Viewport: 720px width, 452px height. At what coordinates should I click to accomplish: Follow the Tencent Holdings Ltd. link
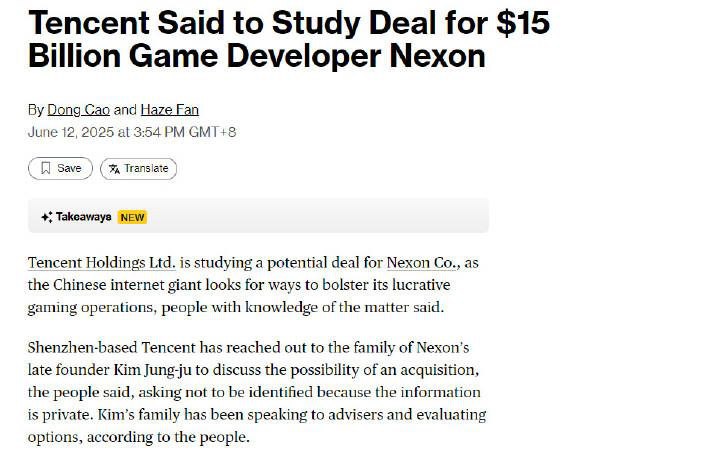(x=101, y=263)
